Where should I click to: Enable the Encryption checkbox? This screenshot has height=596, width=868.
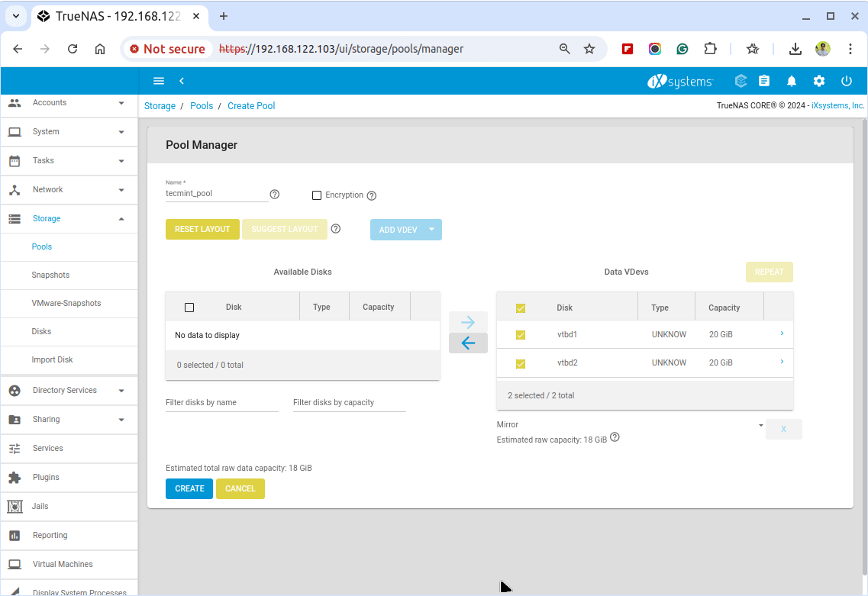[317, 195]
